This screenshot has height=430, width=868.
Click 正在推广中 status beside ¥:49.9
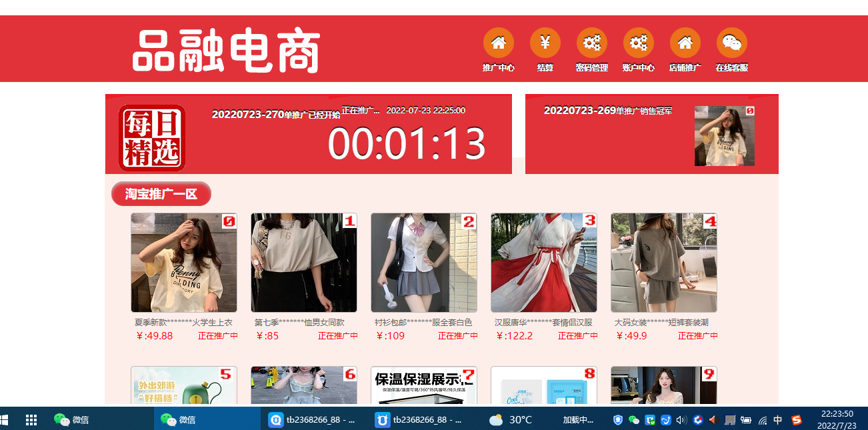coord(698,336)
